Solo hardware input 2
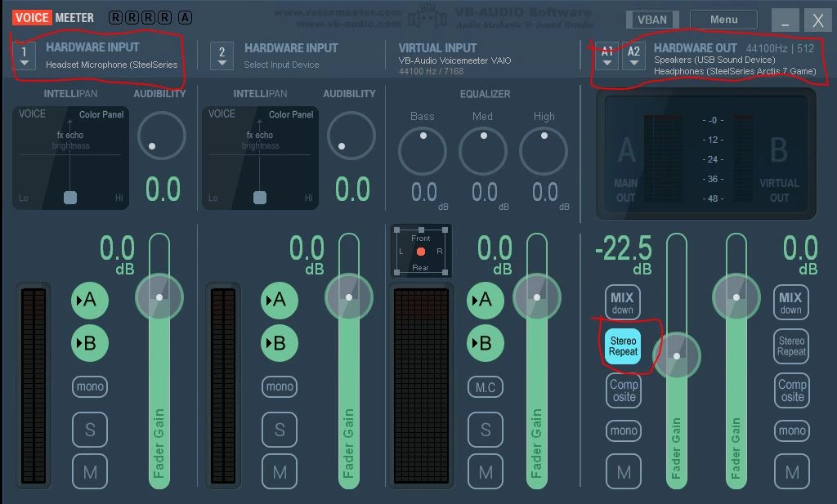This screenshot has width=837, height=504. [280, 430]
